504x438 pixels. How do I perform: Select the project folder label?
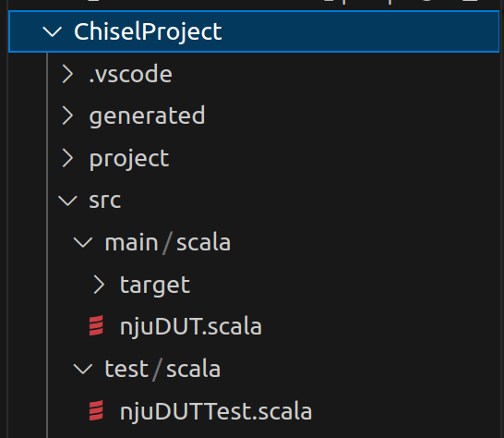pyautogui.click(x=129, y=159)
